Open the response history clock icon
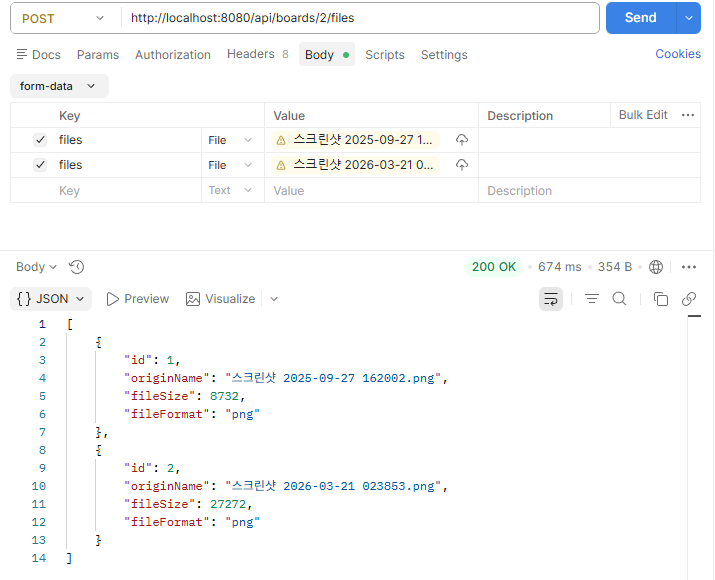Screen dimensions: 715x580 (x=76, y=267)
